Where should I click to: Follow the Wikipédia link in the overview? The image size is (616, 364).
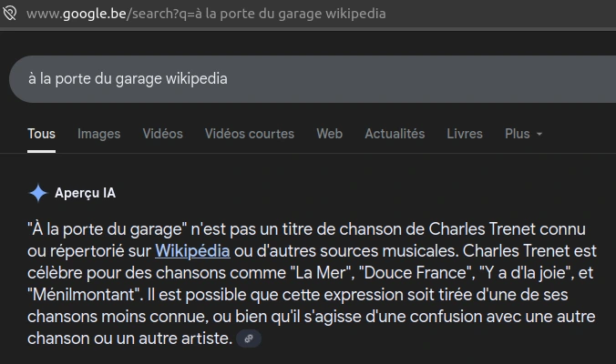point(193,249)
